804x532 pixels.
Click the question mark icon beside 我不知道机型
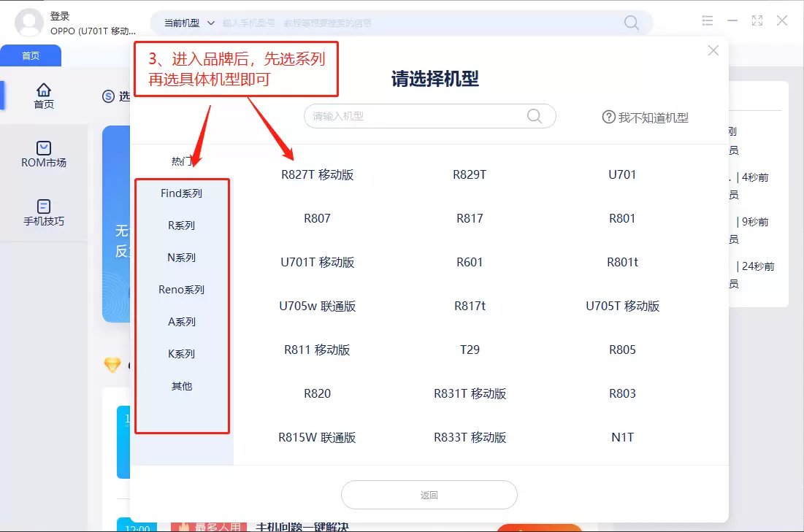(x=609, y=117)
